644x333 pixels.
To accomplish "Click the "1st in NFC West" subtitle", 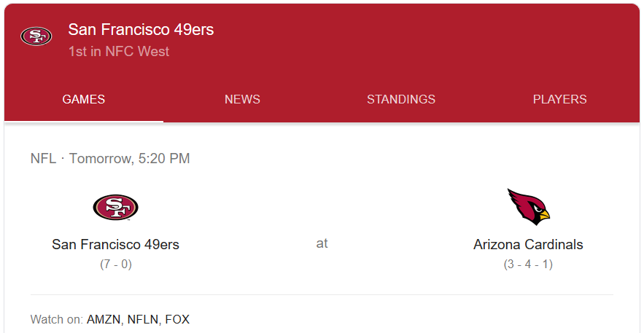I will 119,52.
